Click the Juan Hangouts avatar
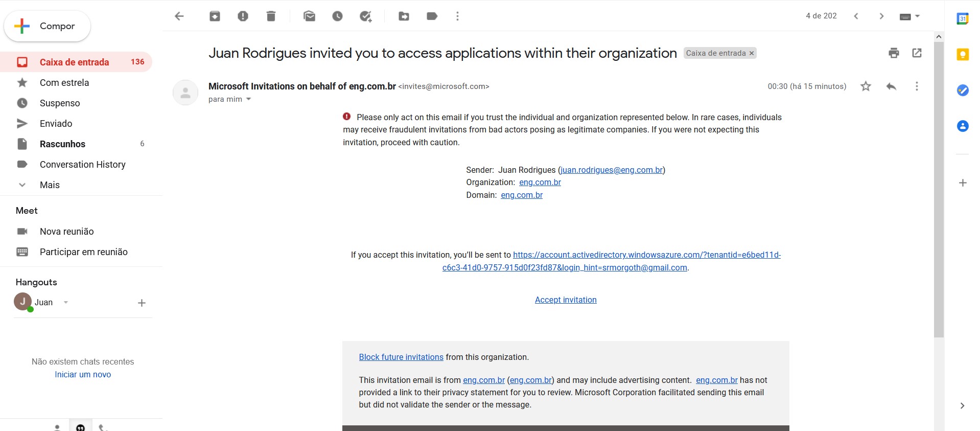Image resolution: width=980 pixels, height=431 pixels. 23,302
